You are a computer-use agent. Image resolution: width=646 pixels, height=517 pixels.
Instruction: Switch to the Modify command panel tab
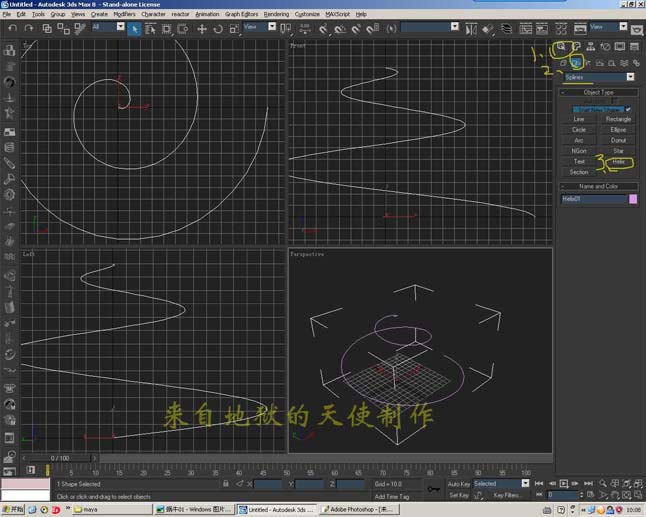click(x=576, y=47)
